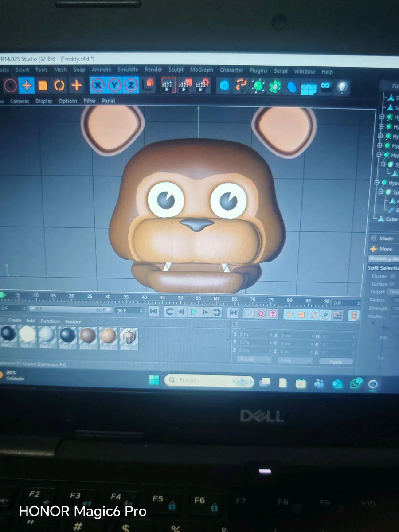The width and height of the screenshot is (399, 532).
Task: Select the cream white material
Action: pyautogui.click(x=27, y=336)
